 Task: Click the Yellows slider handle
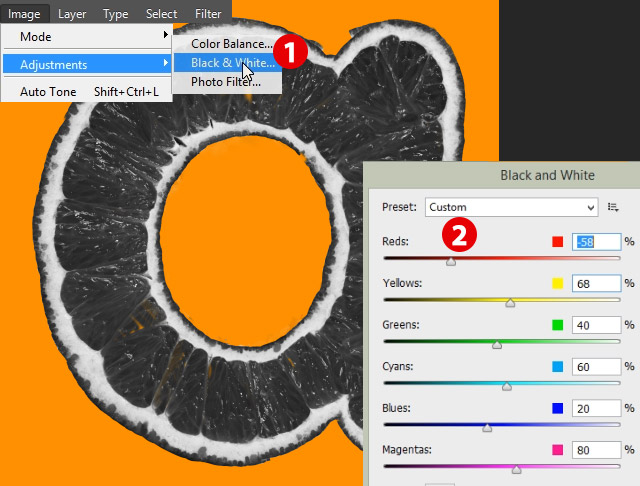(510, 303)
